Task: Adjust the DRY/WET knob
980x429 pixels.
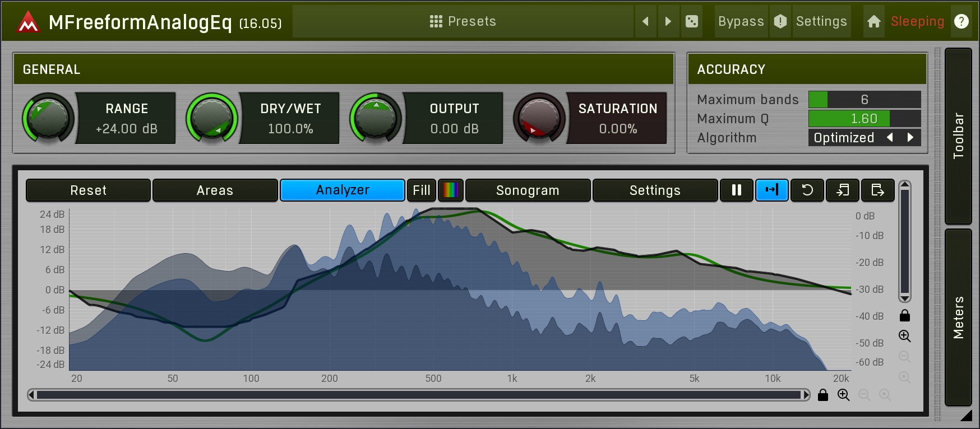Action: point(212,118)
